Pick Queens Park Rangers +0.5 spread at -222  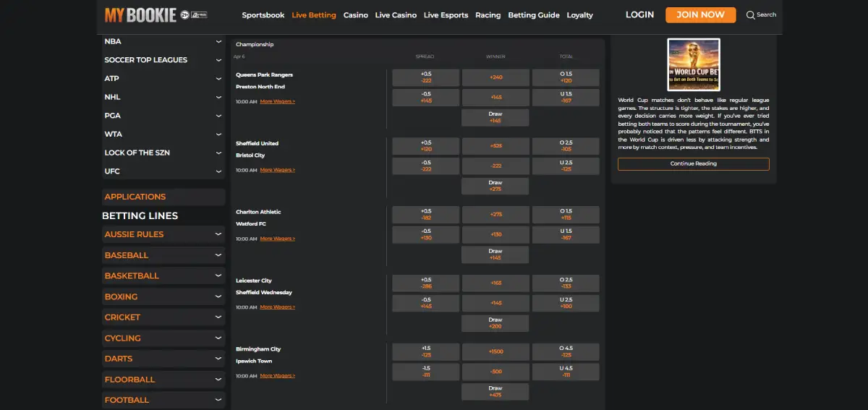point(425,77)
